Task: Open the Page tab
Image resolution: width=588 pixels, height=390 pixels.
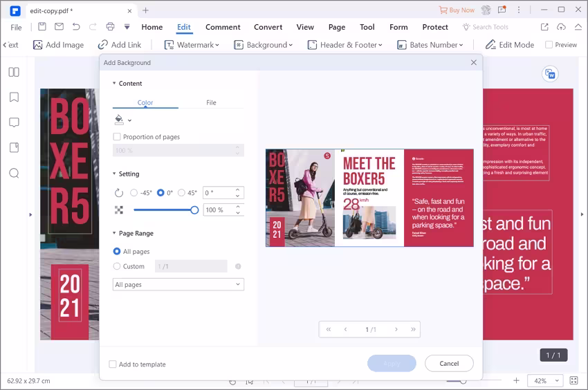Action: pyautogui.click(x=337, y=27)
